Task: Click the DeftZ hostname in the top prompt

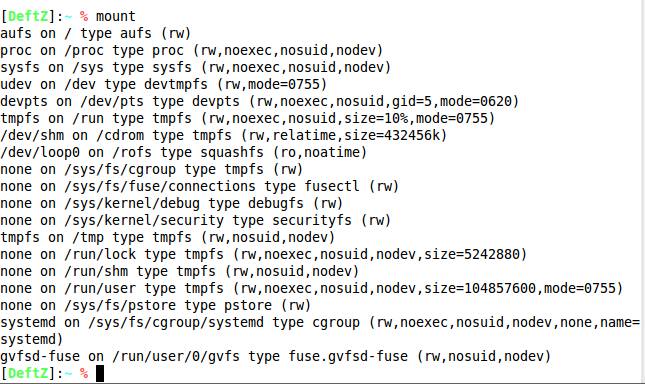Action: pyautogui.click(x=28, y=16)
